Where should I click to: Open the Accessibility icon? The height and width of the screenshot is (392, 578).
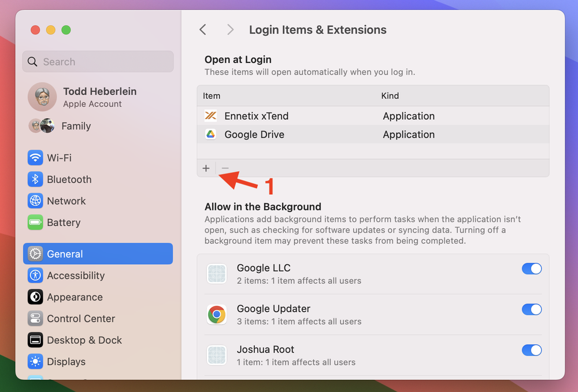pyautogui.click(x=35, y=275)
